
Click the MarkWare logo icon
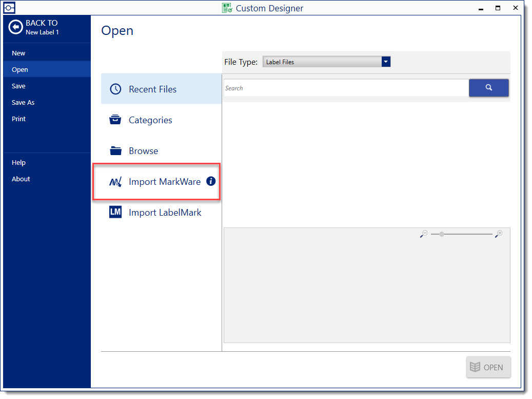(115, 182)
